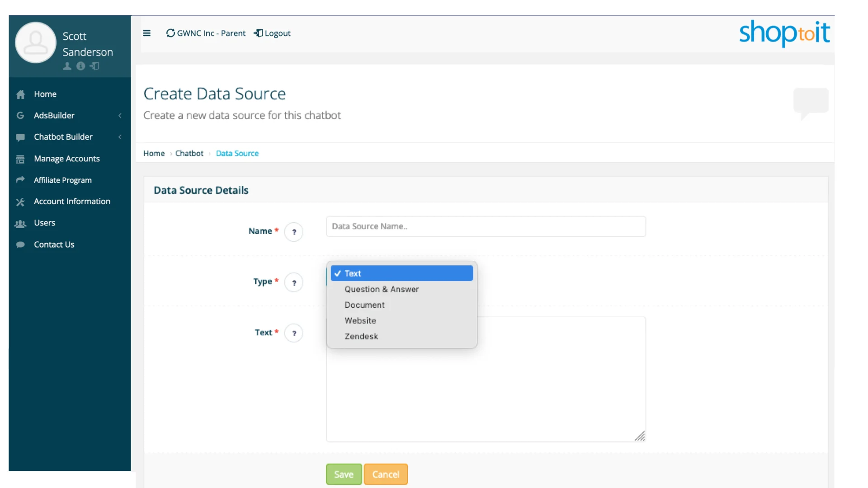Open the Home sidebar icon
This screenshot has width=868, height=488.
[x=21, y=94]
